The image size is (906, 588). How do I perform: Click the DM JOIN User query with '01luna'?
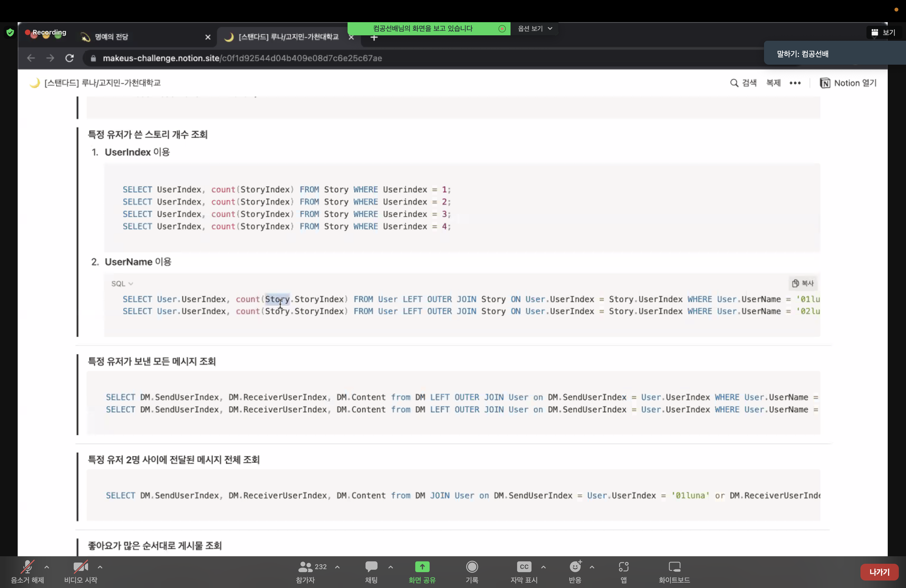point(463,495)
